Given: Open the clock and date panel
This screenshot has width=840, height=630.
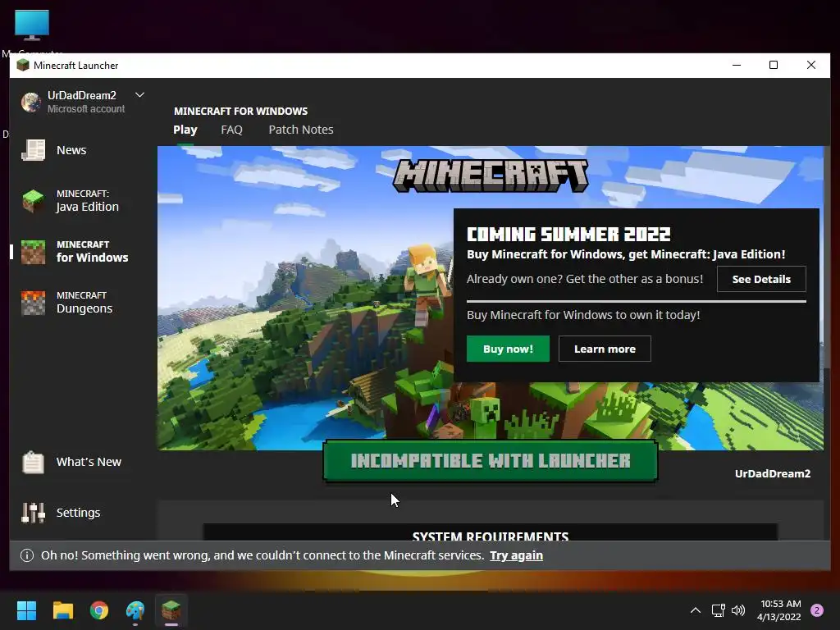Looking at the screenshot, I should [780, 610].
